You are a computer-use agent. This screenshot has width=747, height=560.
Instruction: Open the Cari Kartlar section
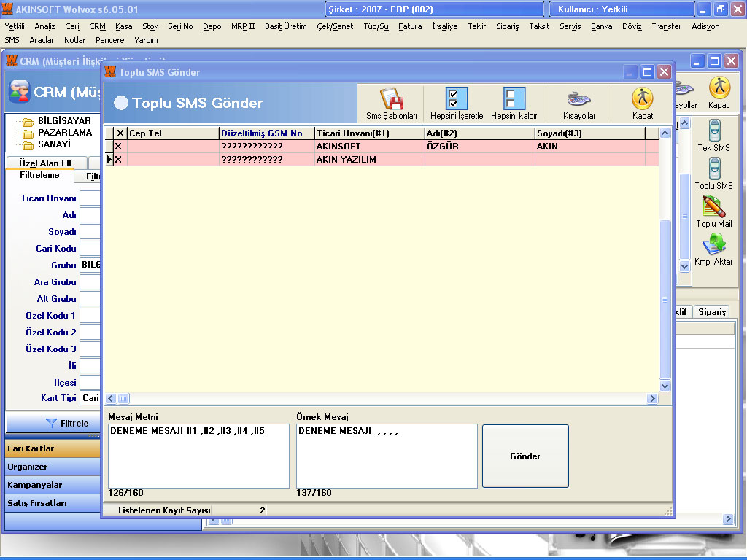[x=53, y=448]
